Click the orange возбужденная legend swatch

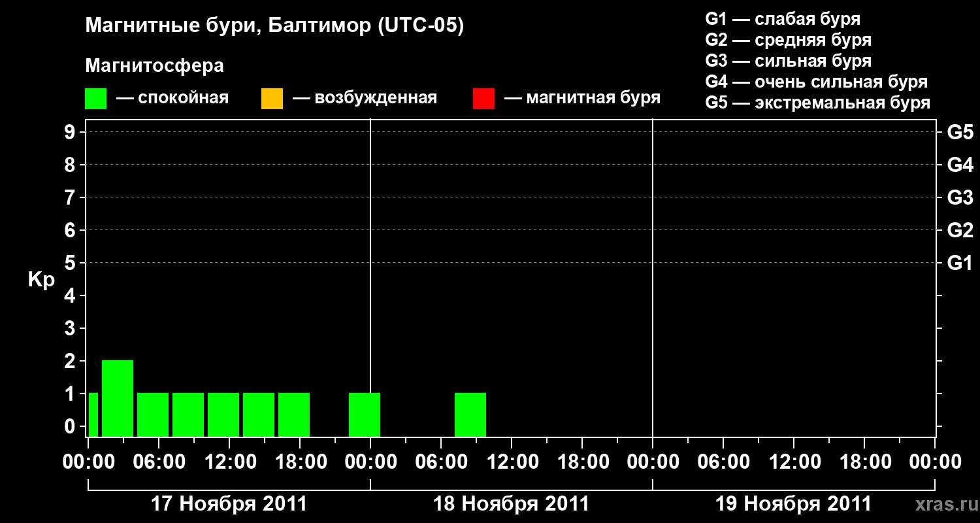[272, 99]
